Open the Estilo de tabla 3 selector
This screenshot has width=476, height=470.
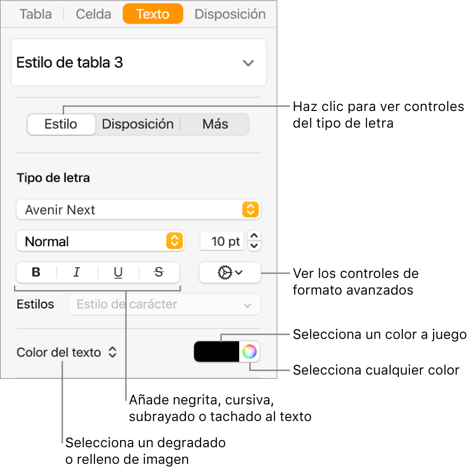tap(138, 63)
